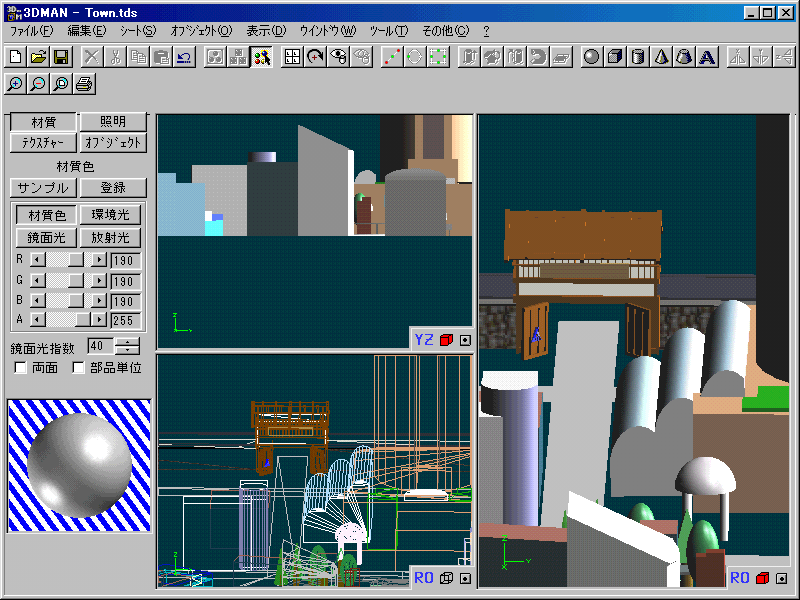This screenshot has height=600, width=800.
Task: Click the square dot button in YZ viewport
Action: 465,340
